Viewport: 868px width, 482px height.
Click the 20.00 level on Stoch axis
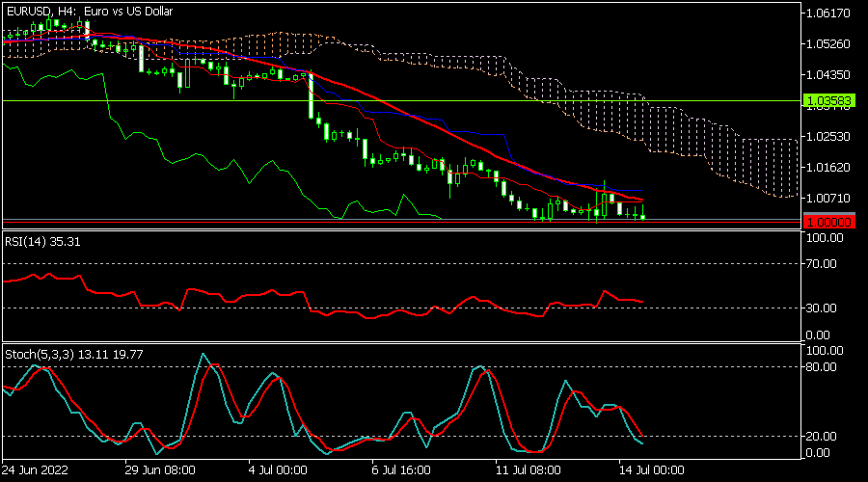[x=822, y=437]
